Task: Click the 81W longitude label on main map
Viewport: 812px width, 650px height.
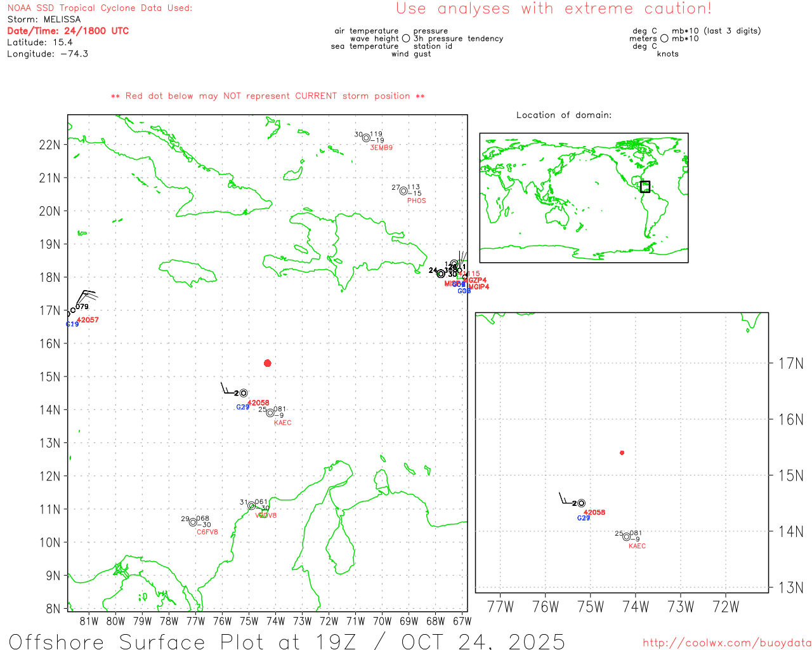Action: pyautogui.click(x=89, y=621)
